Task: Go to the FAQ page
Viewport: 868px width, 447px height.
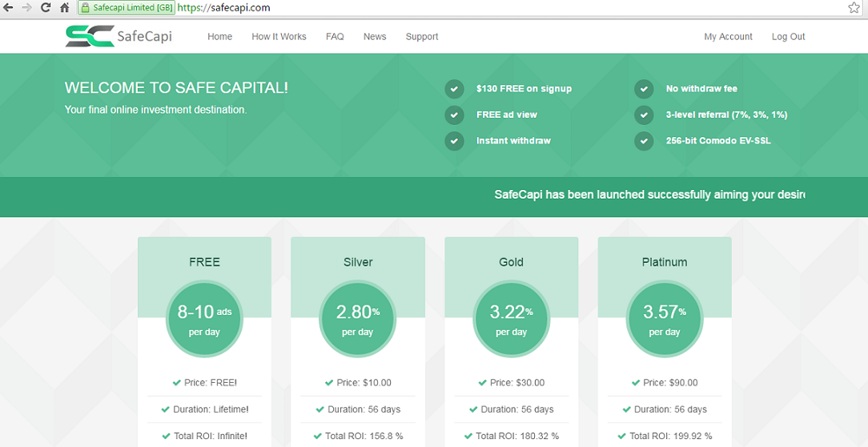Action: [x=335, y=37]
